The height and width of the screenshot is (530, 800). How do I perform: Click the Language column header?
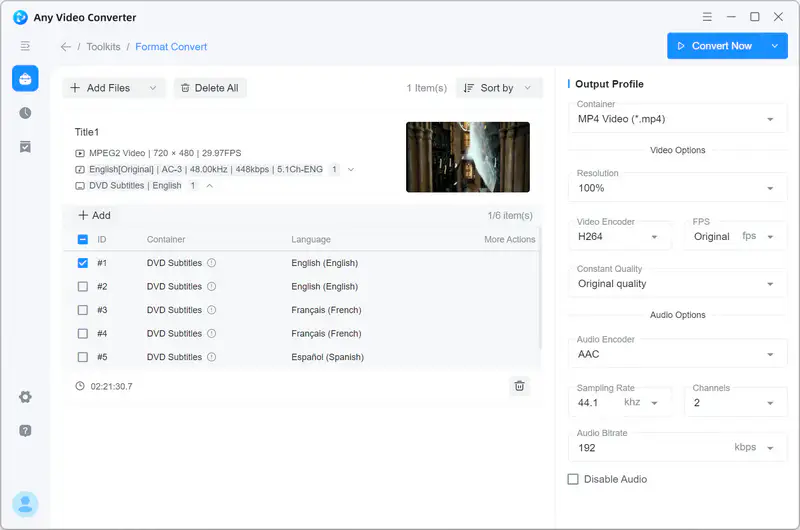pos(311,239)
